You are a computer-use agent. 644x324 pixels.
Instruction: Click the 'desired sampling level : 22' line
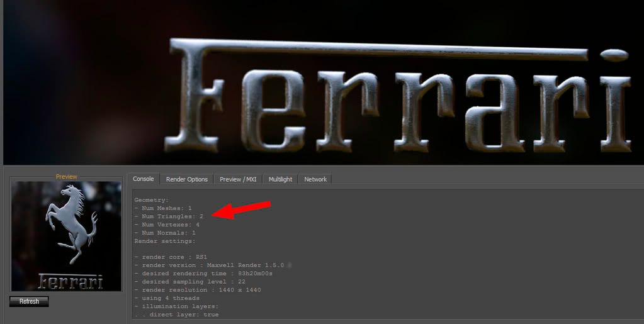[x=189, y=282]
